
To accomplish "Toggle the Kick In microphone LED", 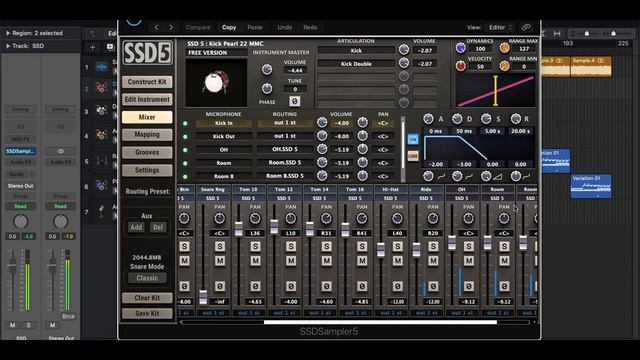I will pyautogui.click(x=185, y=123).
